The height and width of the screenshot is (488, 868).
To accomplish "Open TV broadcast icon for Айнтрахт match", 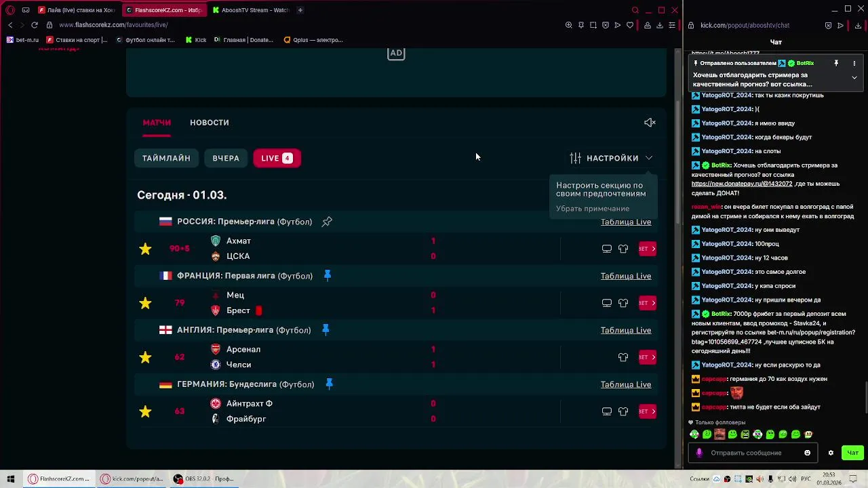I will pyautogui.click(x=607, y=411).
